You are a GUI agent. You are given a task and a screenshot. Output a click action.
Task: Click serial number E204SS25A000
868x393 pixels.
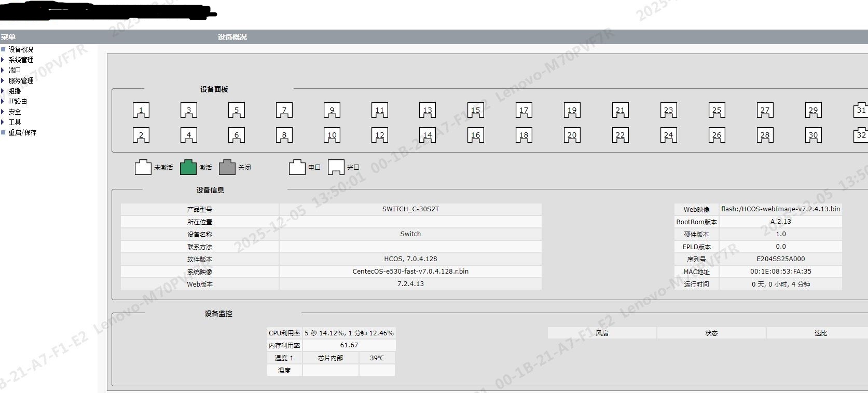[780, 259]
